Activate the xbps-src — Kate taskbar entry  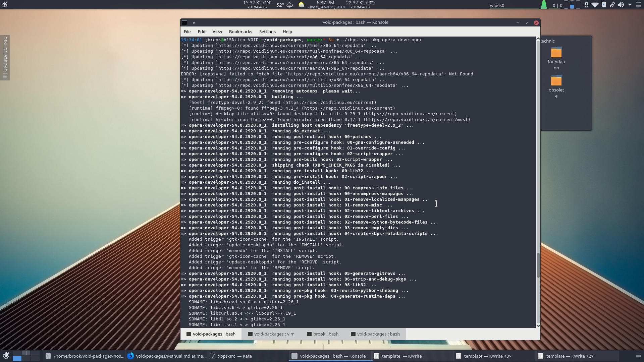[248, 356]
